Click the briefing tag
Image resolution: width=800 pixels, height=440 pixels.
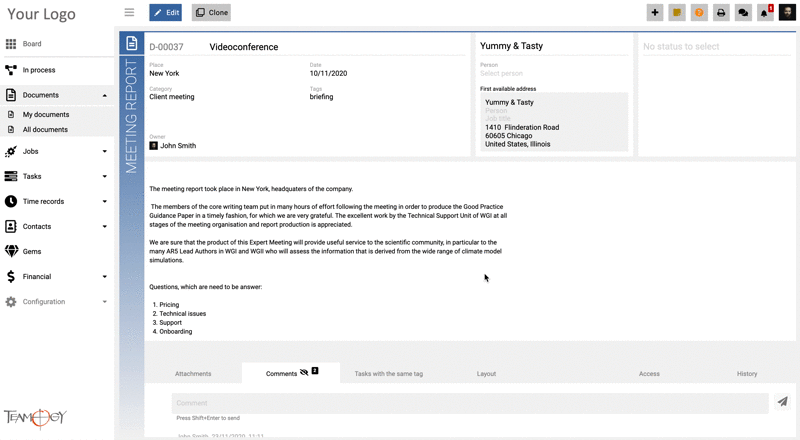tap(321, 96)
